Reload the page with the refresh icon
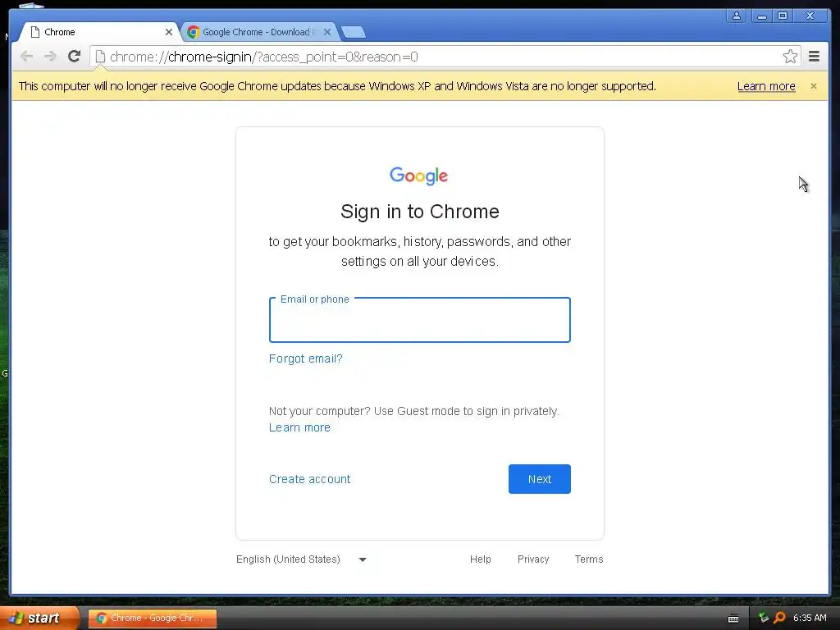Image resolution: width=840 pixels, height=630 pixels. [x=75, y=57]
